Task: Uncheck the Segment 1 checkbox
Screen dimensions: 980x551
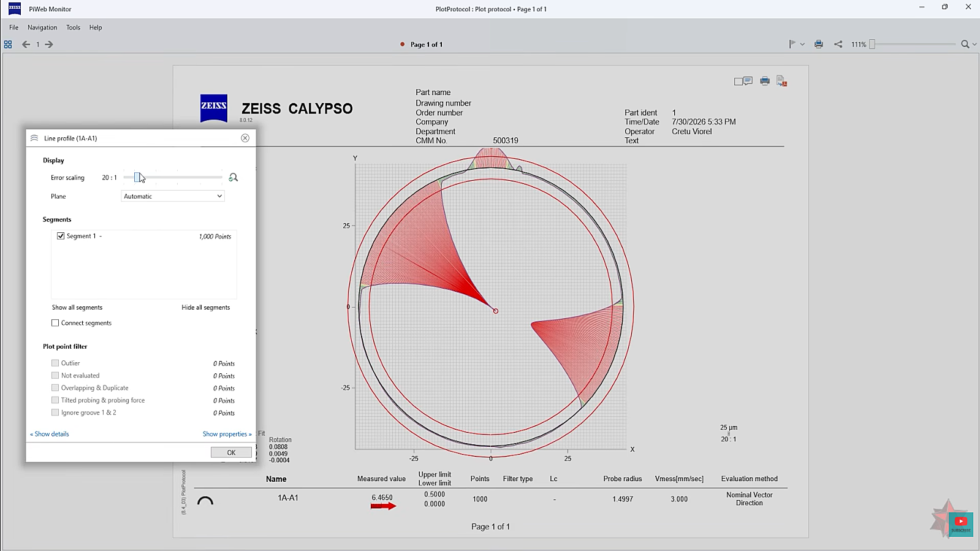Action: point(61,236)
